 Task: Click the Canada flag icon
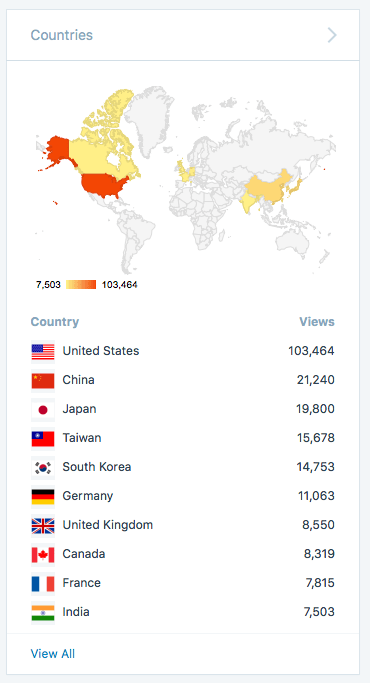tap(43, 555)
